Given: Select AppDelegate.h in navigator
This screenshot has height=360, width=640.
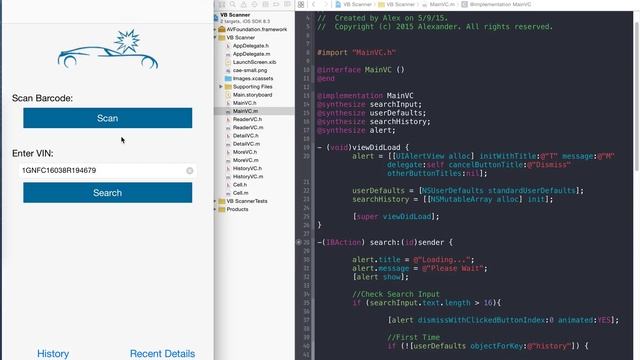Looking at the screenshot, I should (251, 46).
